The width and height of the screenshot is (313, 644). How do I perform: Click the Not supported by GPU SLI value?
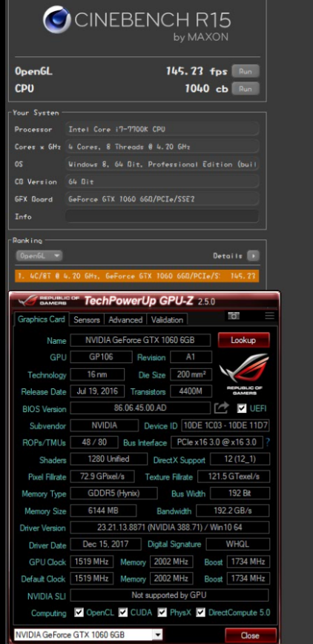169,594
